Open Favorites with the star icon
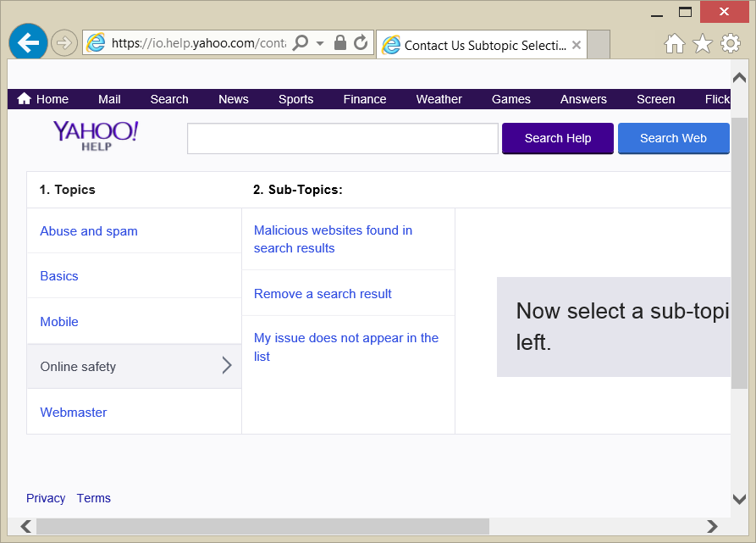756x543 pixels. [x=703, y=43]
